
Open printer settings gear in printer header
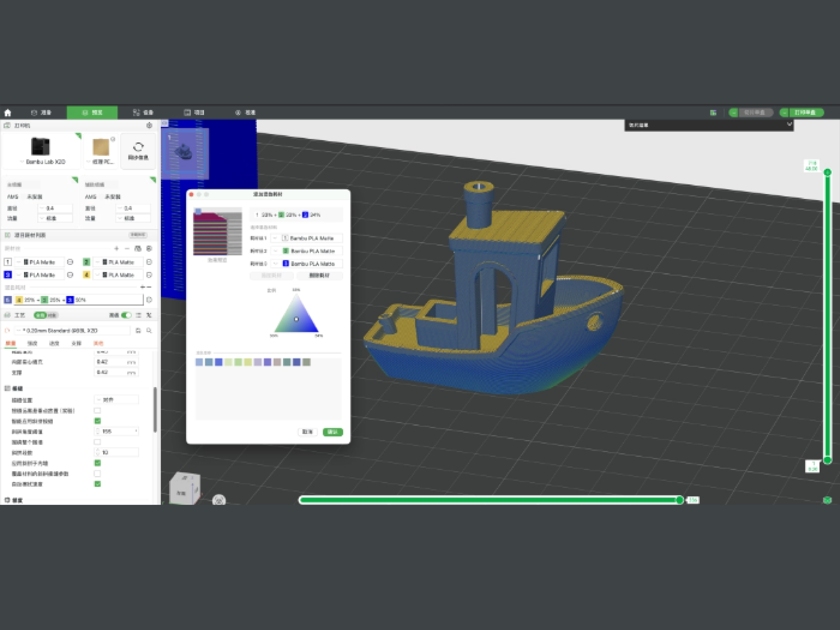point(149,125)
